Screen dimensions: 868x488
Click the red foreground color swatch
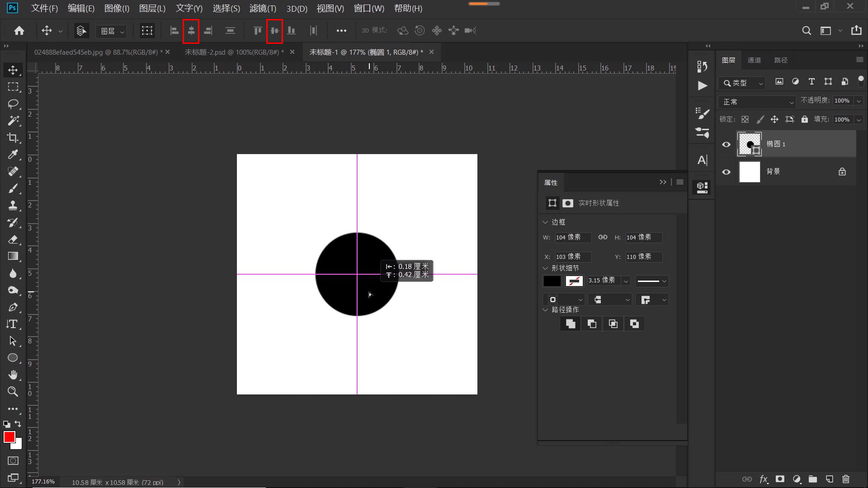coord(9,436)
